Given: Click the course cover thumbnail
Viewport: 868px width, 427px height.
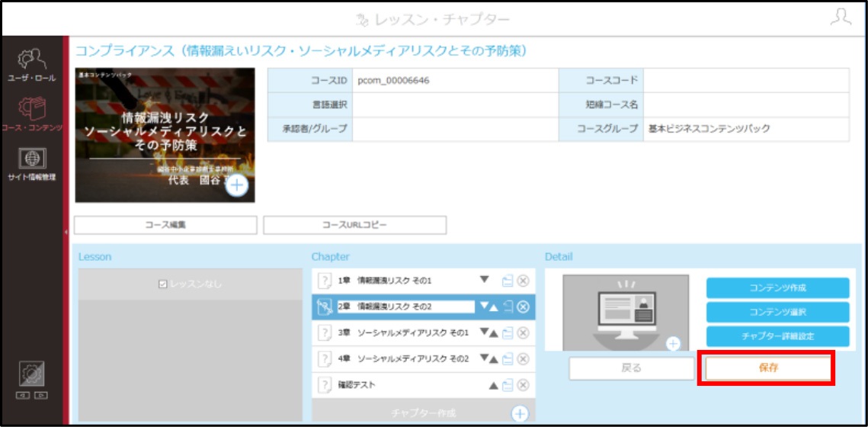Looking at the screenshot, I should pyautogui.click(x=165, y=135).
